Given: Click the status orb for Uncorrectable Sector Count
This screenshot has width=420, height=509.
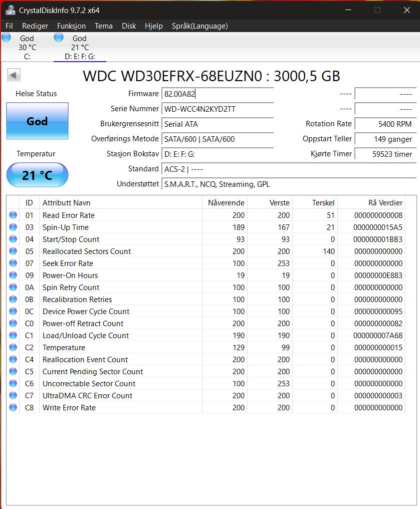Looking at the screenshot, I should [13, 383].
